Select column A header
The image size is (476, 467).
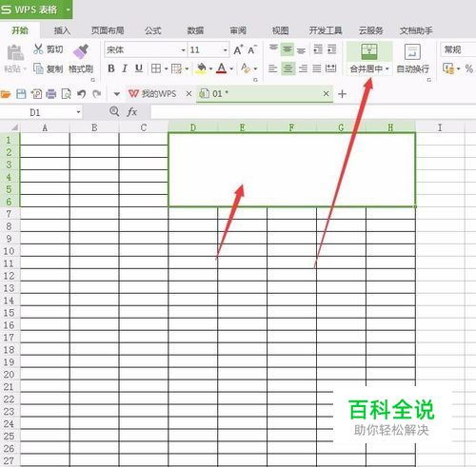coord(45,127)
